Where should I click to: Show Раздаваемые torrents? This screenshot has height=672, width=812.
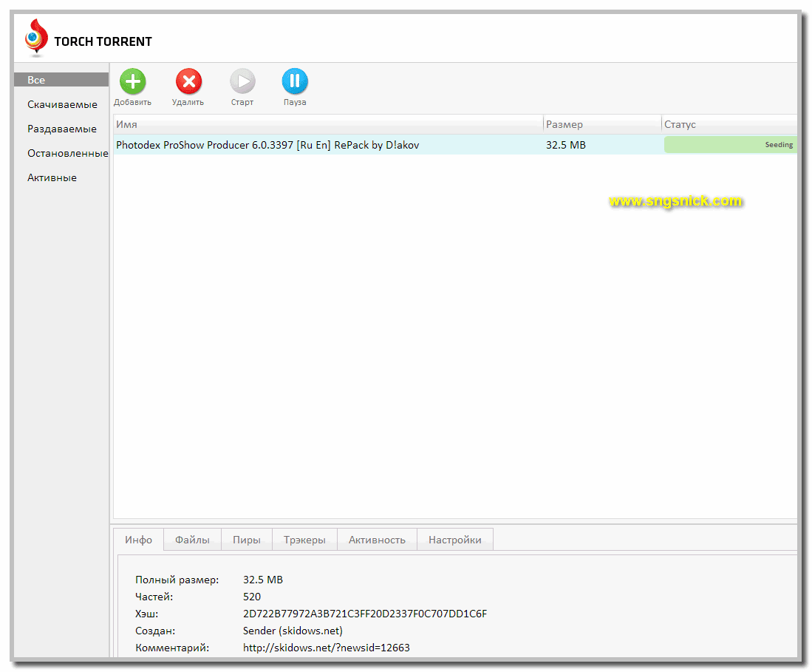tap(61, 129)
